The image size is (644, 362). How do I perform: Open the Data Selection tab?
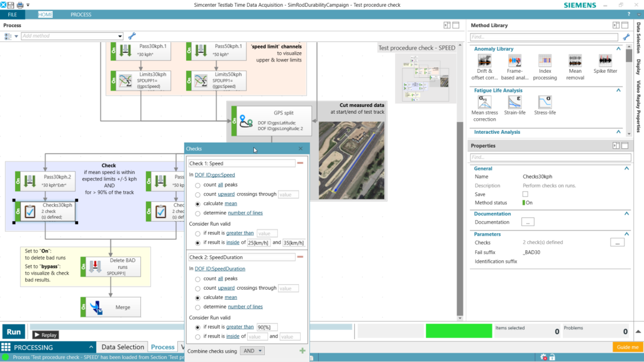pyautogui.click(x=122, y=347)
